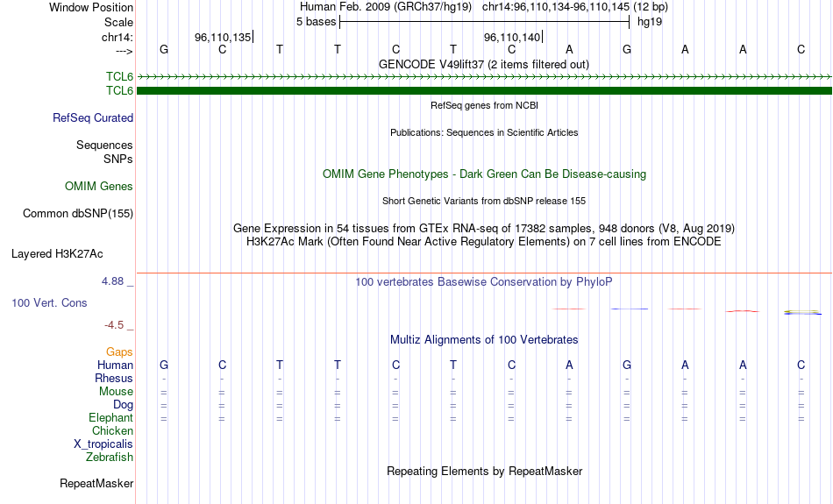This screenshot has height=504, width=833.
Task: Click the SNPs track label
Action: pyautogui.click(x=118, y=159)
